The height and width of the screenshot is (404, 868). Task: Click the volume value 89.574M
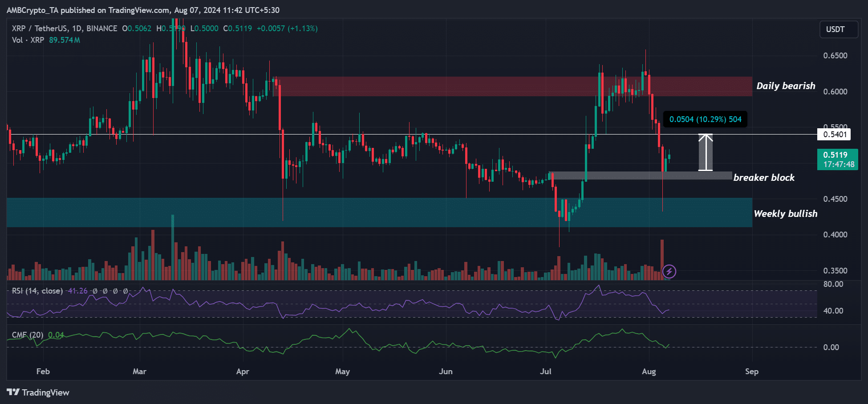pyautogui.click(x=65, y=40)
